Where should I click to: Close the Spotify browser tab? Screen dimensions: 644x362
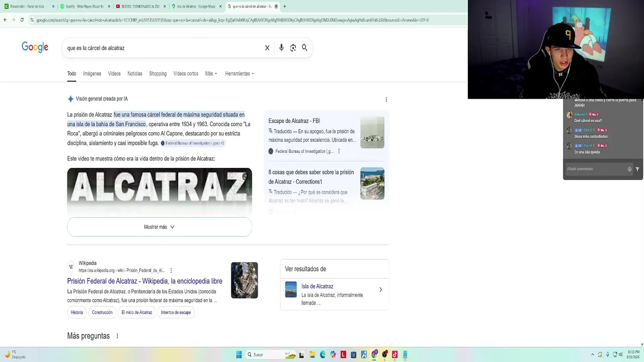point(109,7)
